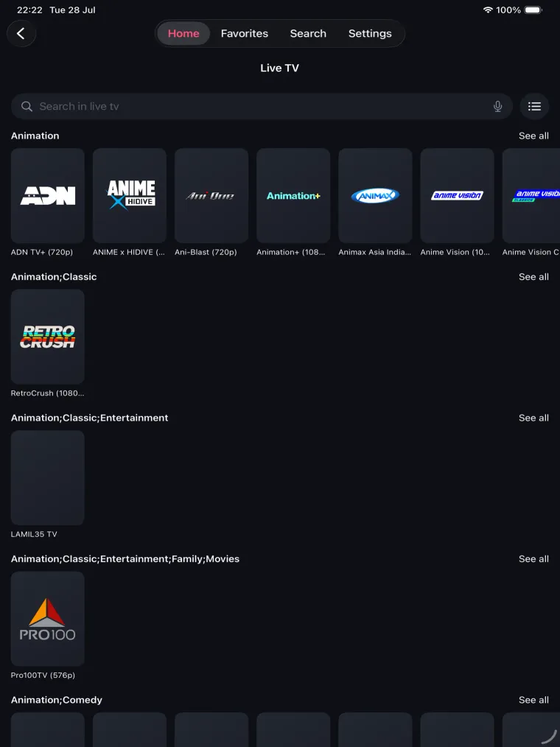Tap the Wi-Fi status icon

pyautogui.click(x=488, y=10)
